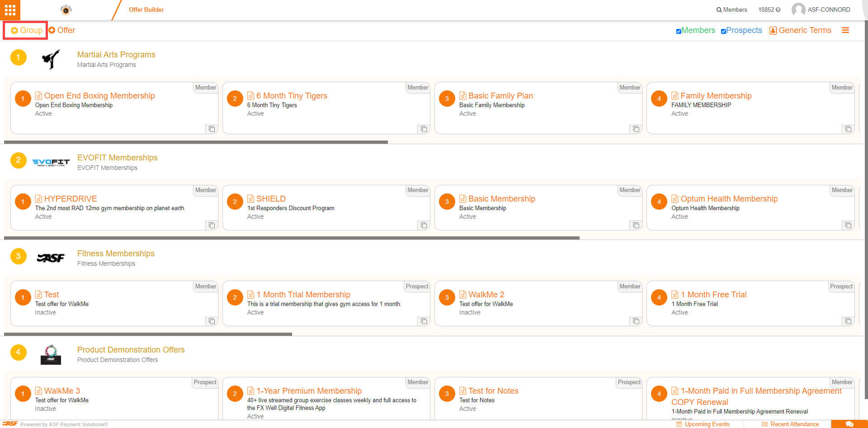The height and width of the screenshot is (428, 868).
Task: Open the orange hamburger menu
Action: (845, 30)
